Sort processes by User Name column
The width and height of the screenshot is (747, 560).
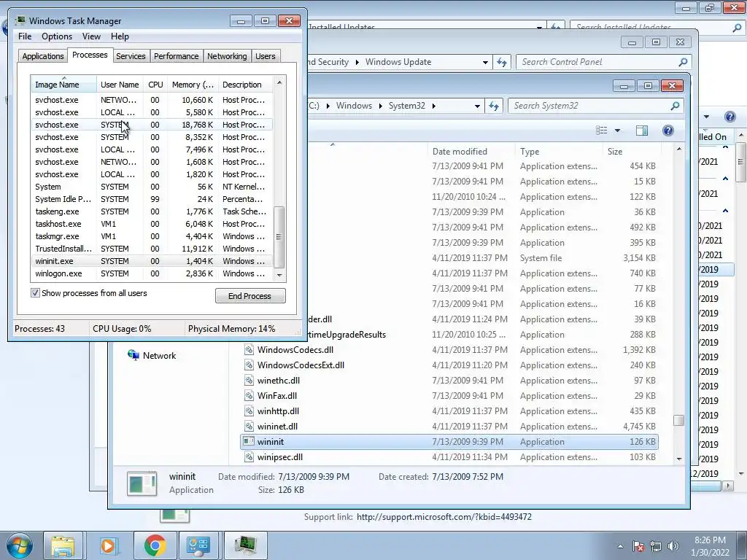tap(120, 85)
